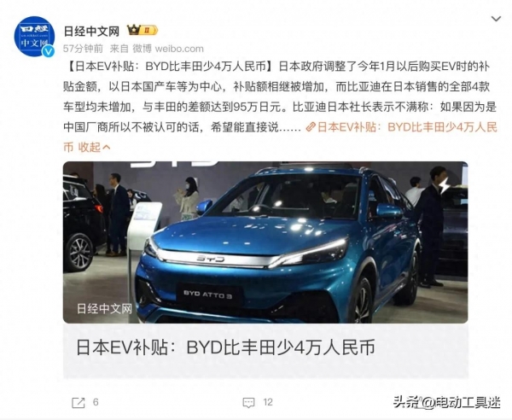Click the lightning flash icon on photo
Viewport: 512px width, 420px height.
[444, 185]
